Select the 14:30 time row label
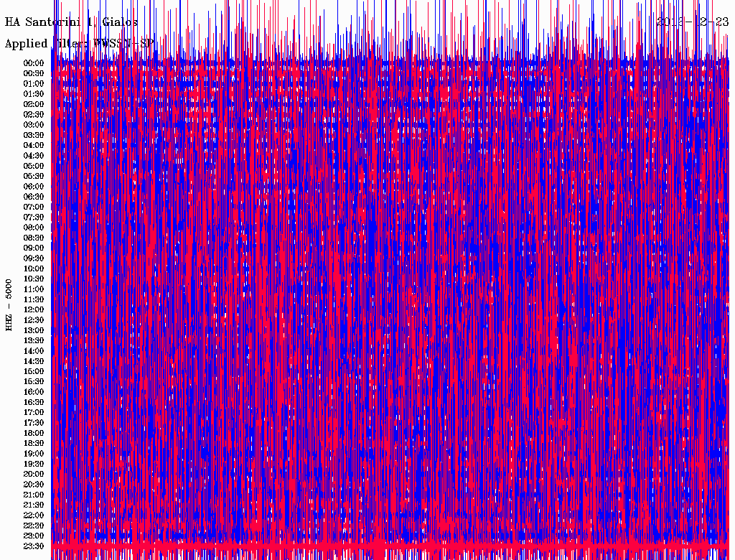Image resolution: width=735 pixels, height=560 pixels. 34,361
